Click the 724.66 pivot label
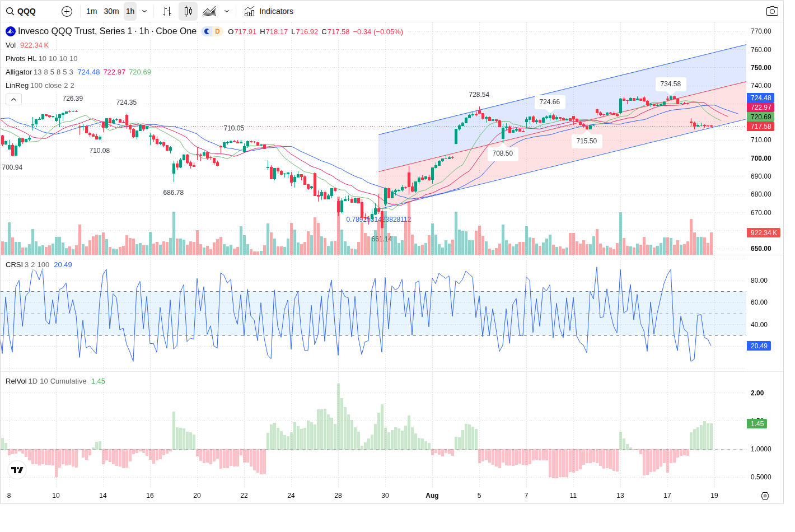The image size is (795, 532). (x=550, y=102)
